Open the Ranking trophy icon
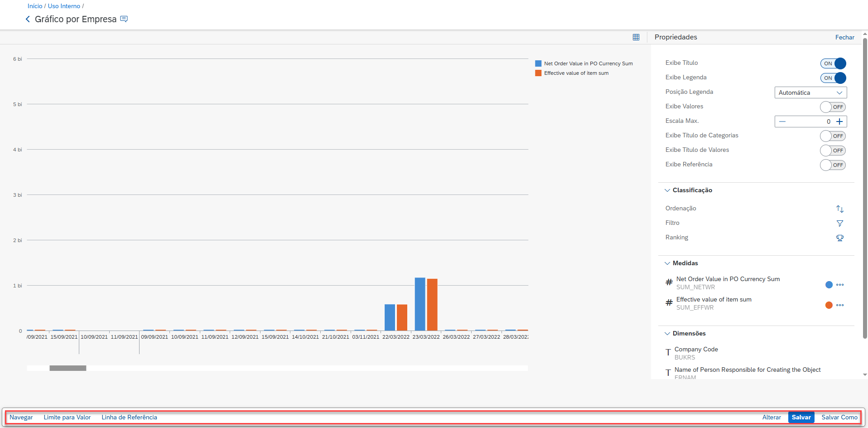868x428 pixels. (839, 238)
